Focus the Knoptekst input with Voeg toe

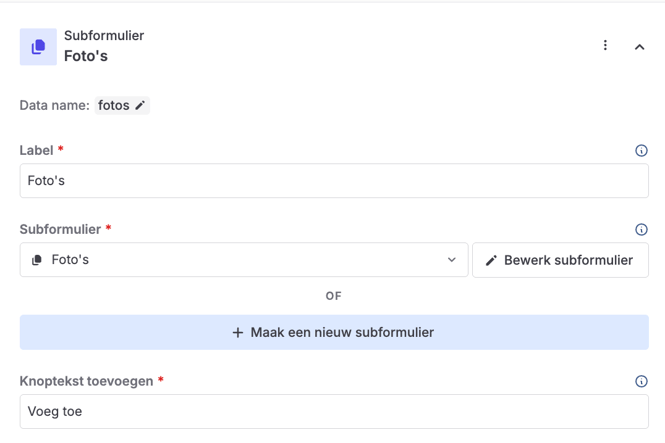[x=334, y=411]
